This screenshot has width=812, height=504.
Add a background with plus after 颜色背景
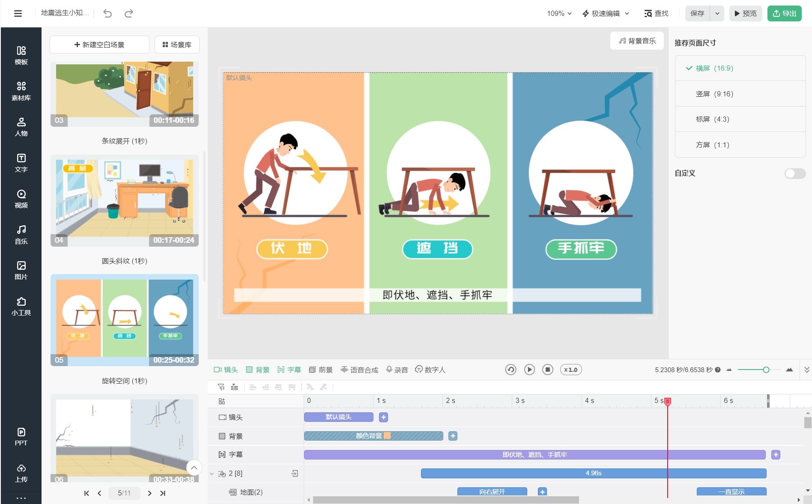(453, 436)
